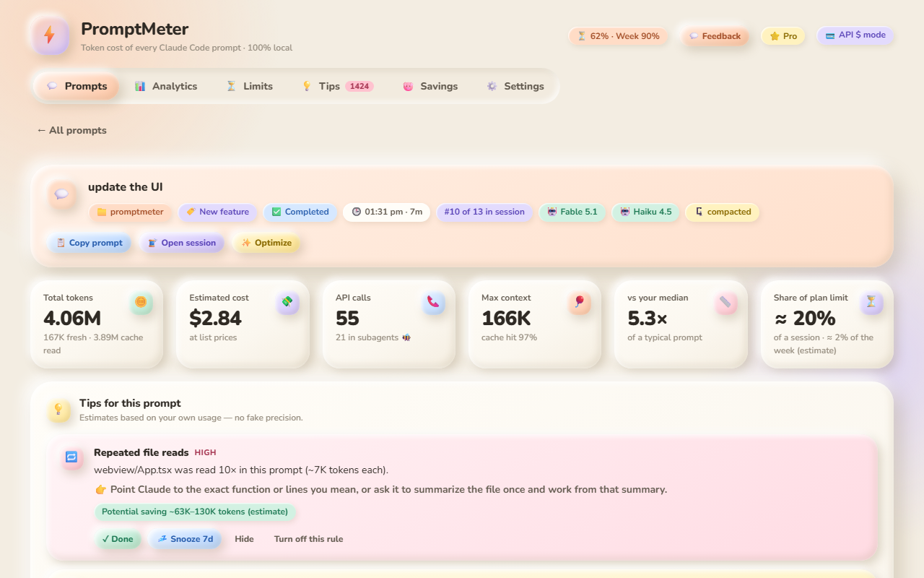The height and width of the screenshot is (578, 924).
Task: Open the Prompts tab
Action: (x=77, y=86)
